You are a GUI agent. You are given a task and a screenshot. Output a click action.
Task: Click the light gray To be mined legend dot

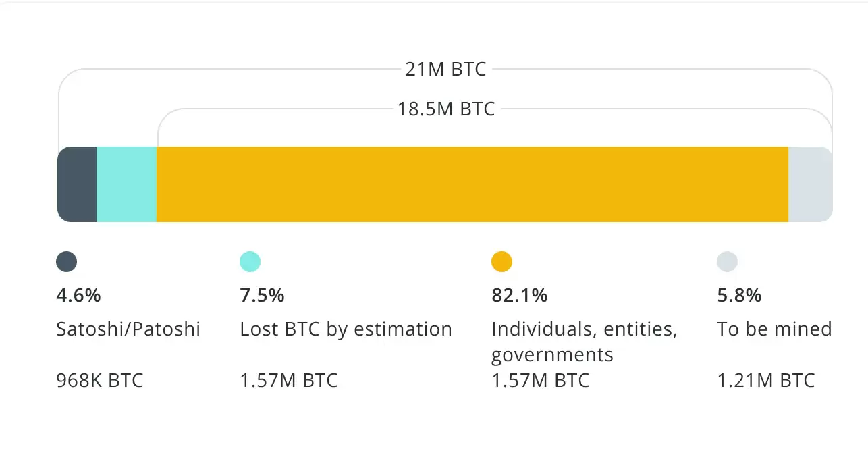727,261
